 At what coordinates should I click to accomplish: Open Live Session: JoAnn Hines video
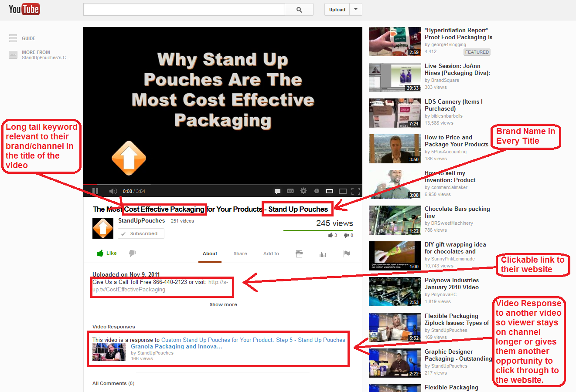pos(457,69)
